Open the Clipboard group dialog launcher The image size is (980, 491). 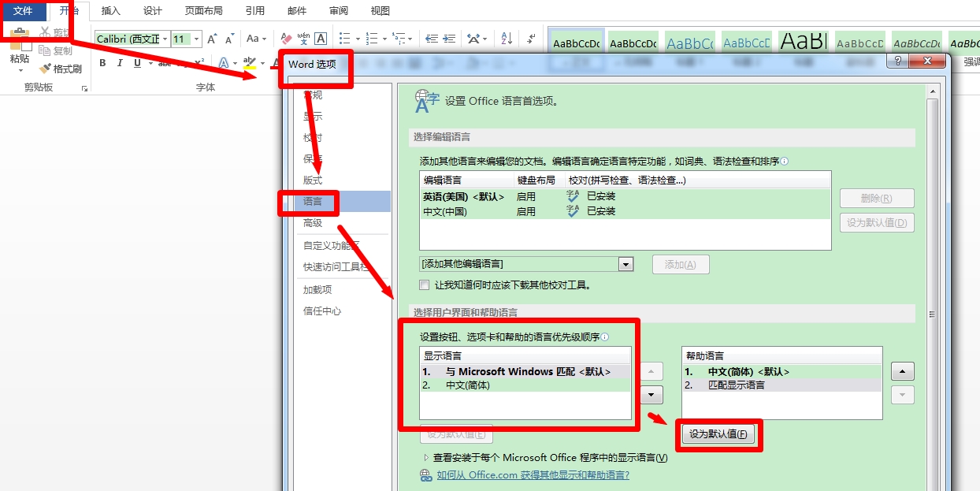pyautogui.click(x=84, y=88)
